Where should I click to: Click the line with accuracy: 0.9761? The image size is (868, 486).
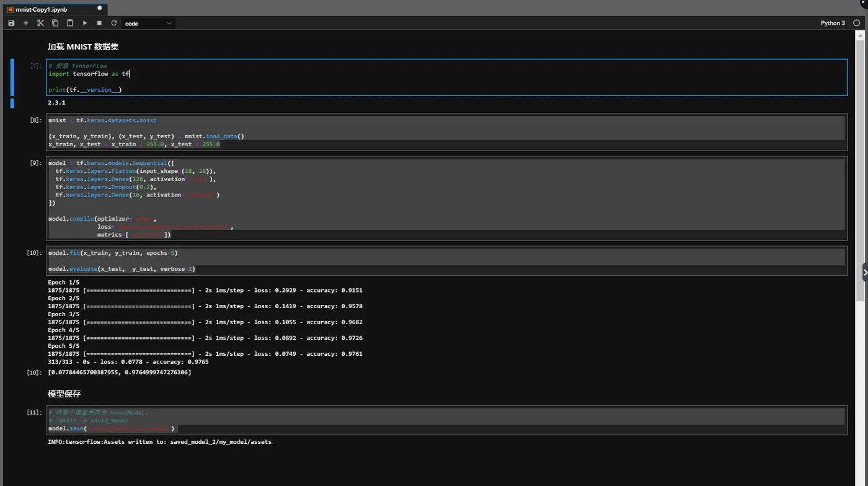coord(205,354)
